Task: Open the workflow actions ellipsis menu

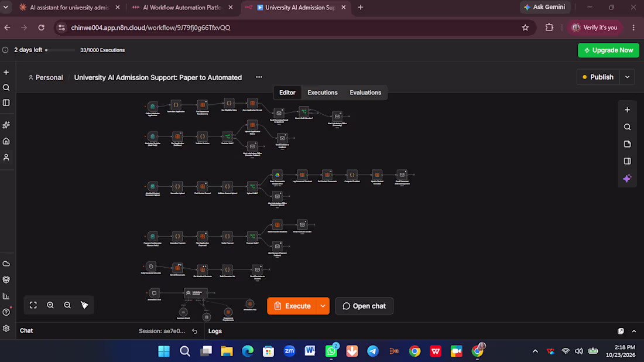Action: tap(259, 77)
